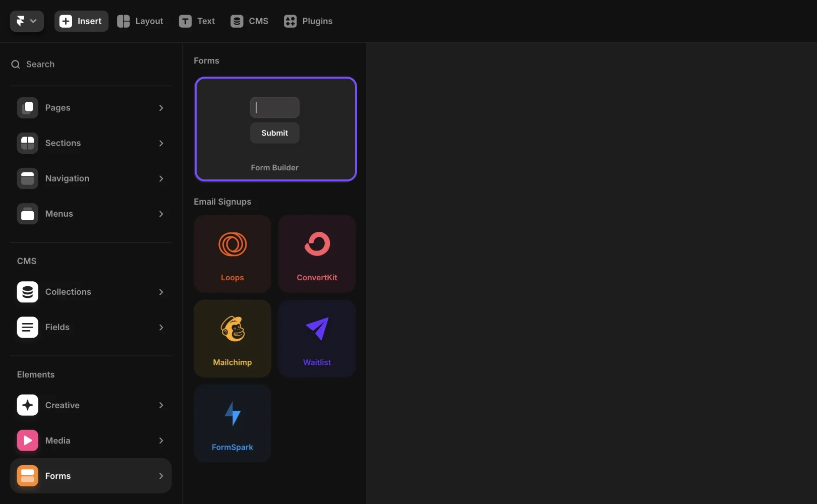This screenshot has height=504, width=817.
Task: Expand the Navigation chevron
Action: coord(161,178)
